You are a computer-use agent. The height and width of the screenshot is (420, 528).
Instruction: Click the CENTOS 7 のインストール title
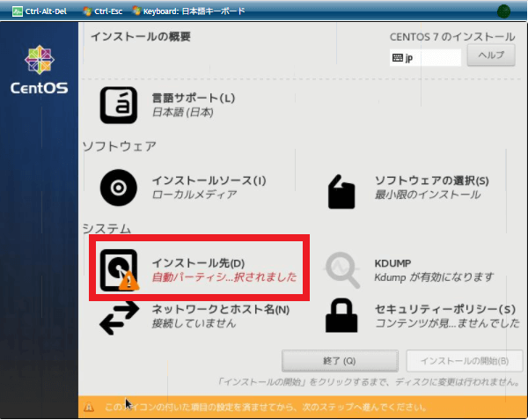click(452, 37)
